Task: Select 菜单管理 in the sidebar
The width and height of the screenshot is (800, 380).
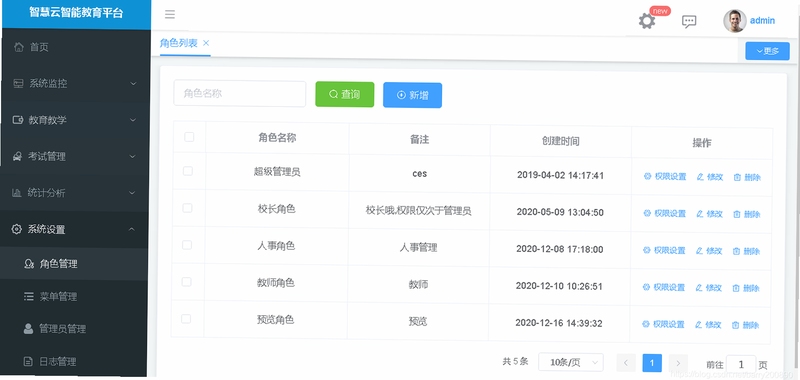Action: point(73,297)
